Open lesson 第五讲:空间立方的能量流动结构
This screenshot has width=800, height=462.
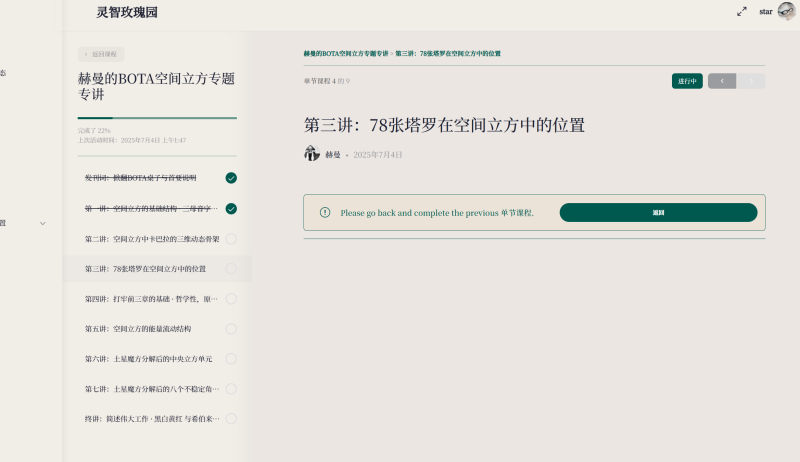pos(138,329)
